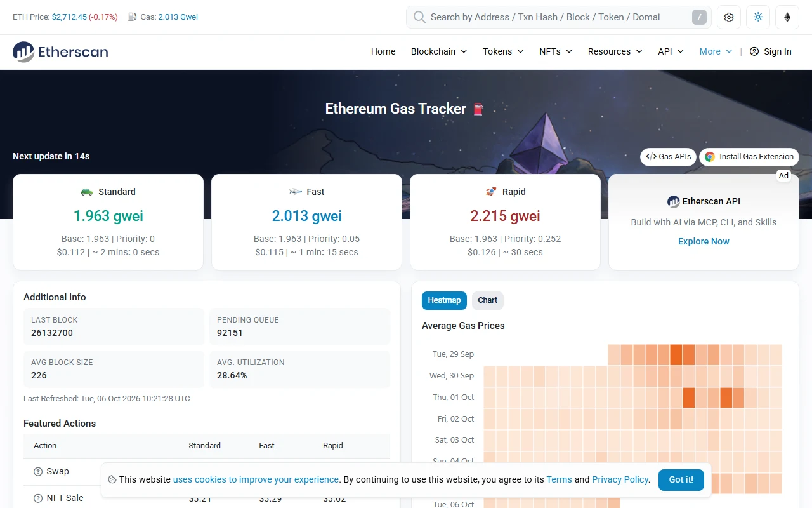This screenshot has height=508, width=812.
Task: Click the Ad label badge
Action: point(784,176)
